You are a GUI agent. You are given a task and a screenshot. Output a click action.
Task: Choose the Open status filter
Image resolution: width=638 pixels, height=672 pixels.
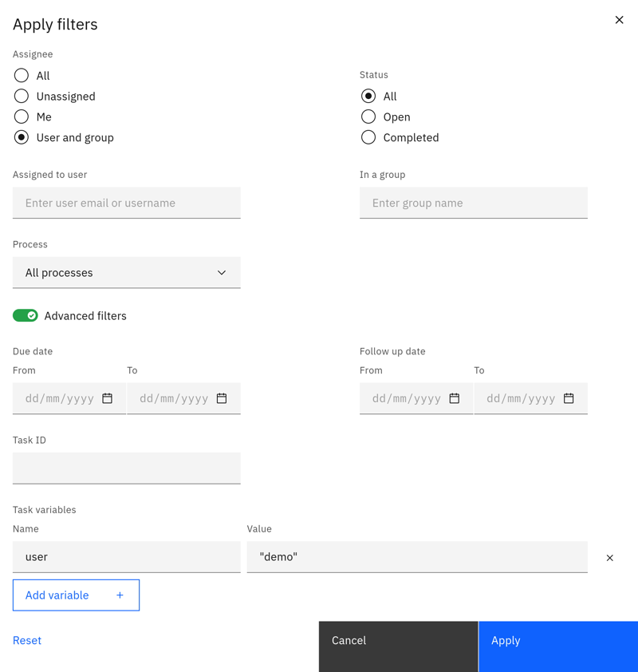368,117
